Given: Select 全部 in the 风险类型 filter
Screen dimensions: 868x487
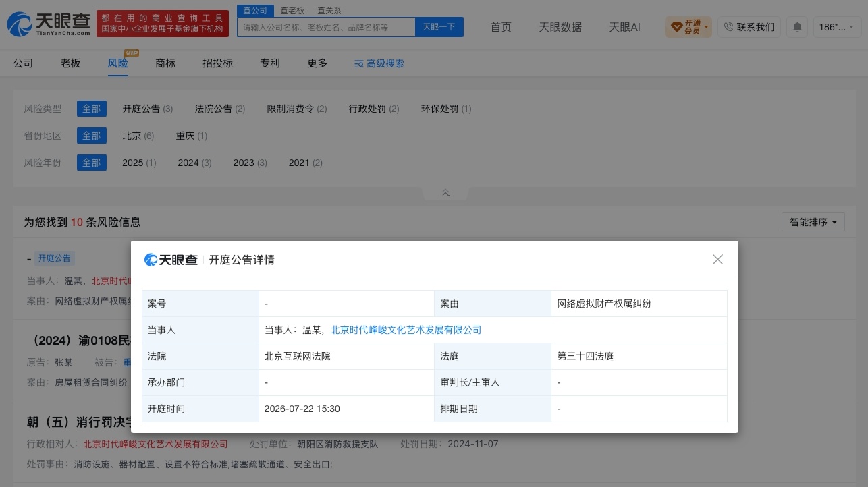Looking at the screenshot, I should [x=92, y=109].
